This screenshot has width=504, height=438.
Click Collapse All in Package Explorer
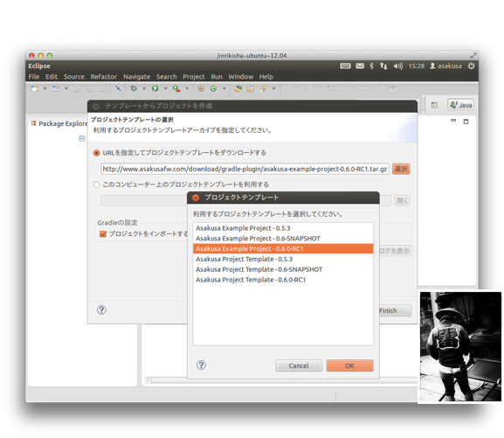[x=82, y=138]
